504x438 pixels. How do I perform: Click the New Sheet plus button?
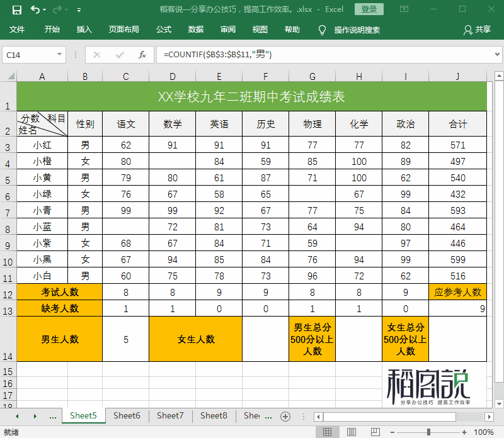286,416
